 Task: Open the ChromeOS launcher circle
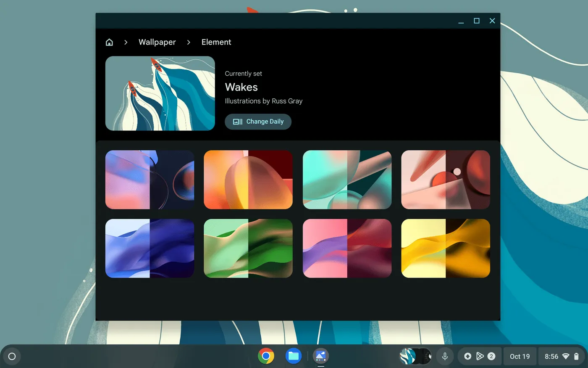click(12, 356)
